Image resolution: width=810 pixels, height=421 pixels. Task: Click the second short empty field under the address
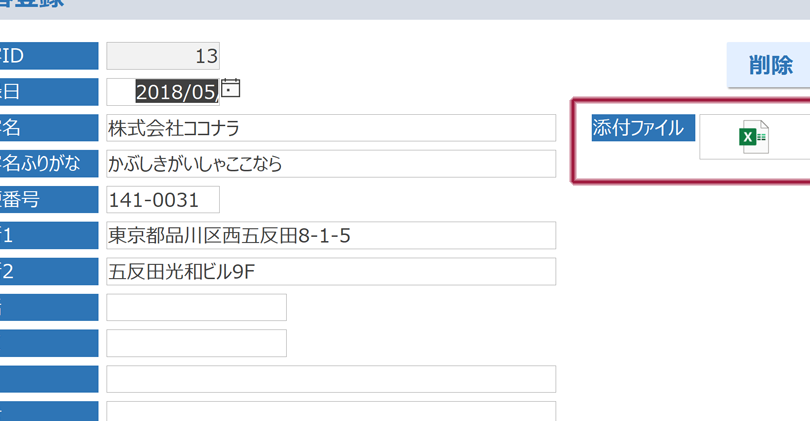[x=196, y=343]
